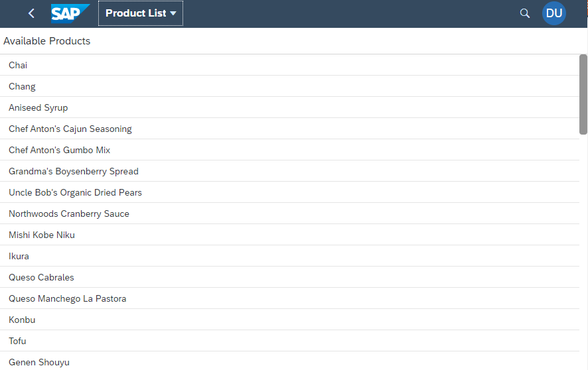Open the Tofu product
This screenshot has width=588, height=370.
click(18, 341)
